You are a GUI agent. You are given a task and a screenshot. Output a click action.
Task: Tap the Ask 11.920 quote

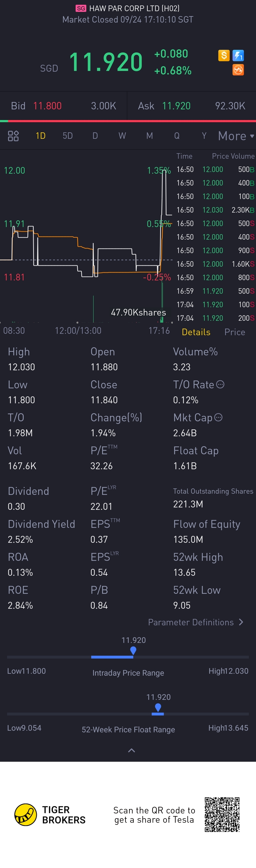[x=176, y=106]
